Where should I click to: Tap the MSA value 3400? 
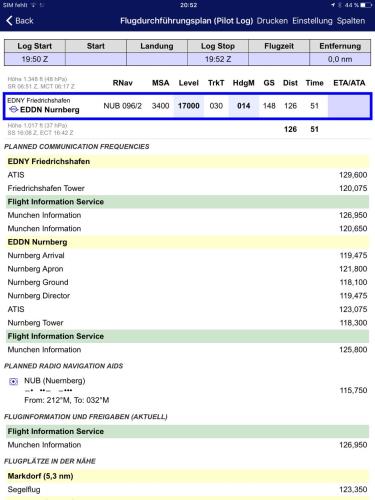click(x=160, y=106)
